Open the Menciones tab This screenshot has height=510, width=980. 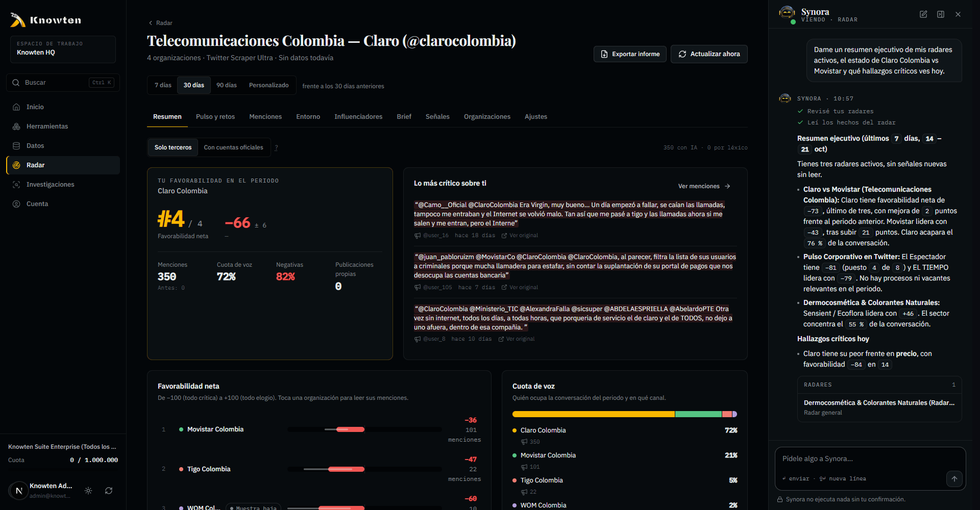pos(265,117)
